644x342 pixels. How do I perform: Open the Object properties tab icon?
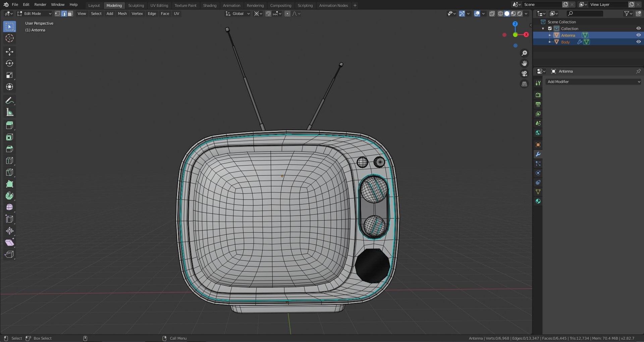pyautogui.click(x=538, y=145)
